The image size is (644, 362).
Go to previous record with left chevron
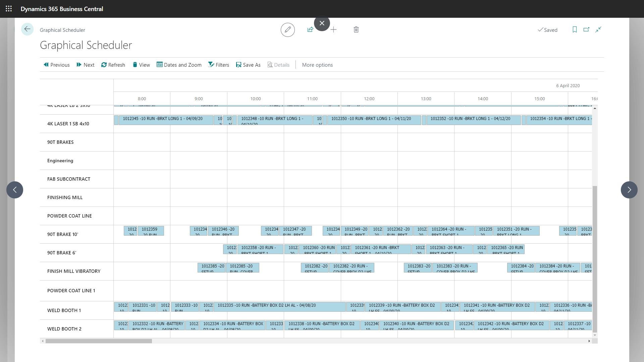pyautogui.click(x=15, y=190)
